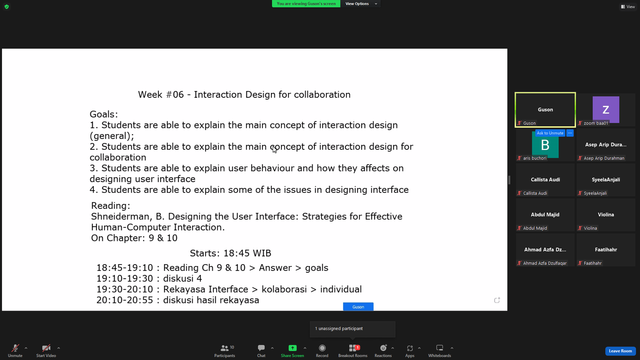Open the View Options dropdown

[360, 4]
